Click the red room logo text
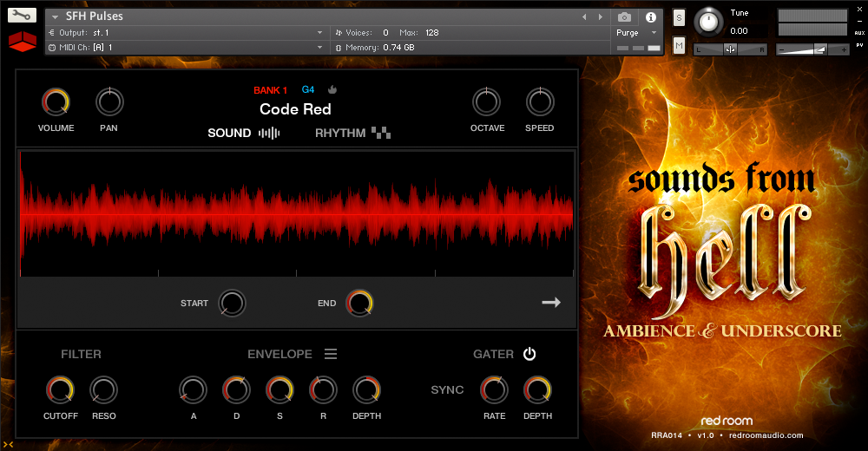The image size is (868, 451). tap(727, 421)
